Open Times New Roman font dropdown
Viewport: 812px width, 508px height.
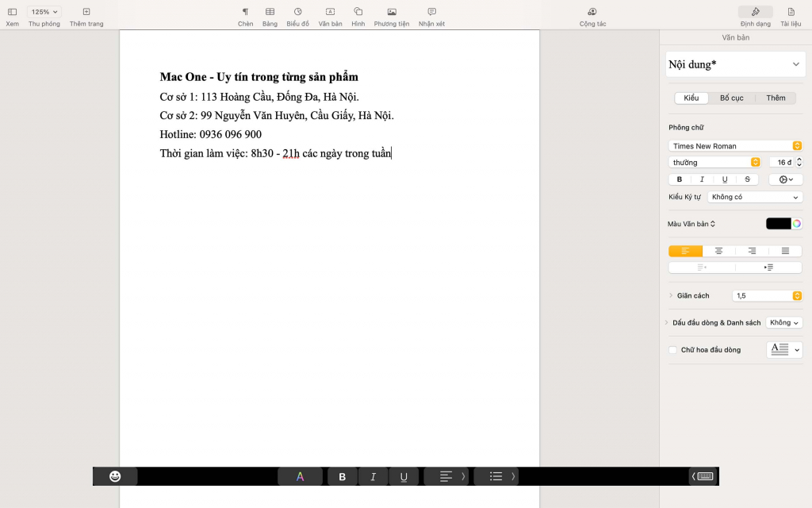point(735,146)
